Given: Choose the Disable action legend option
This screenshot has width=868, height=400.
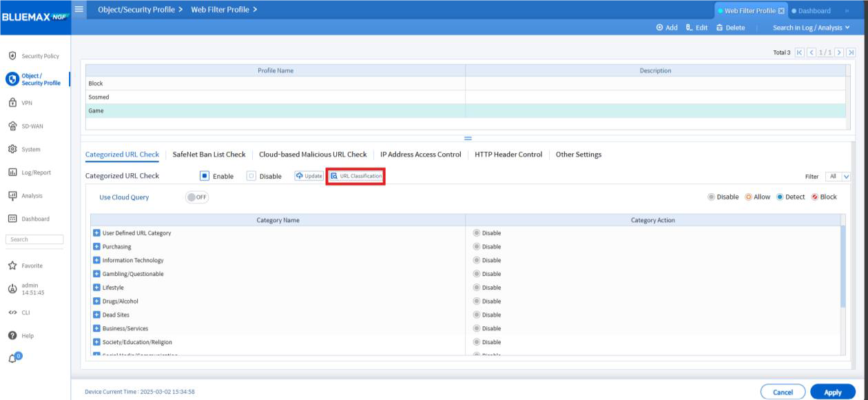Looking at the screenshot, I should pos(723,197).
